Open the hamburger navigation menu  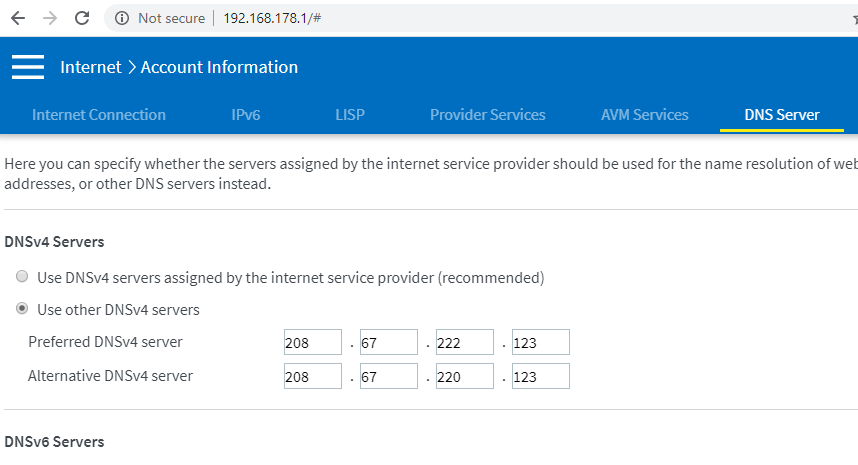(x=28, y=67)
